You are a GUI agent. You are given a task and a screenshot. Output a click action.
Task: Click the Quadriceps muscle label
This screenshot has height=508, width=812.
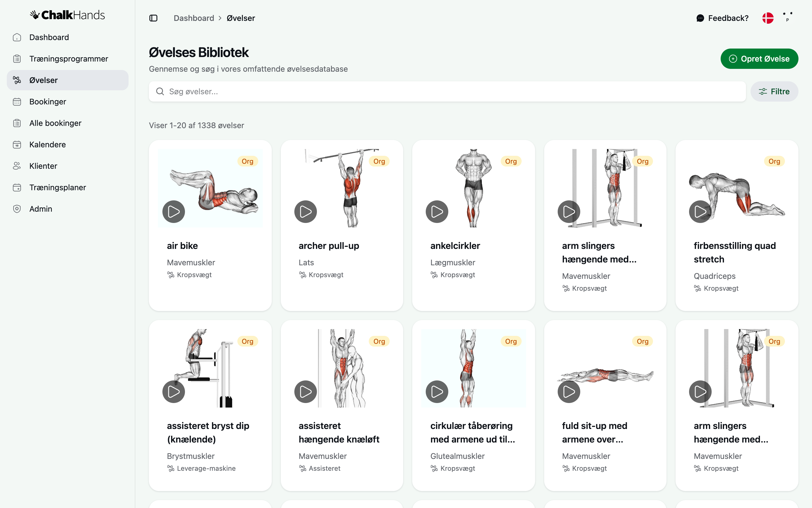(x=715, y=276)
